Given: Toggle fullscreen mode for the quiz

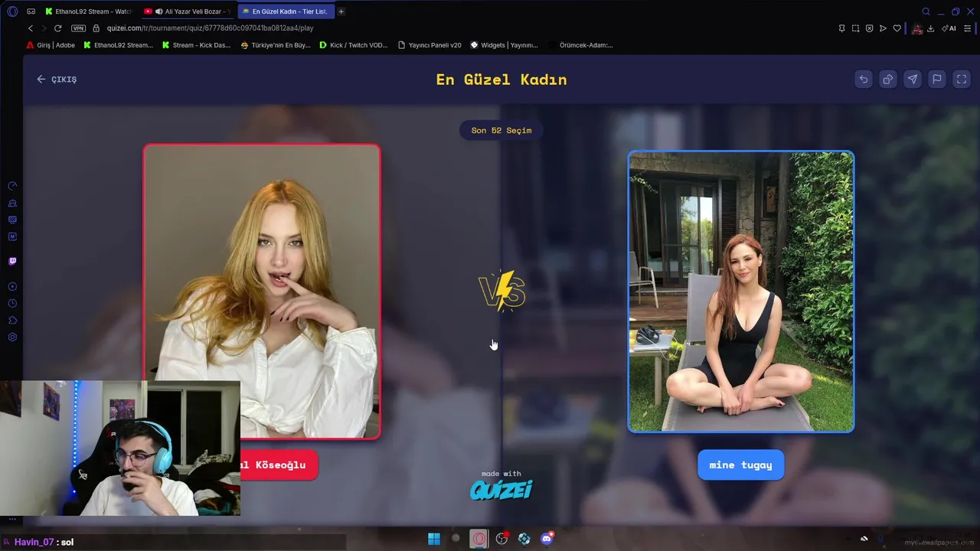Looking at the screenshot, I should (962, 79).
